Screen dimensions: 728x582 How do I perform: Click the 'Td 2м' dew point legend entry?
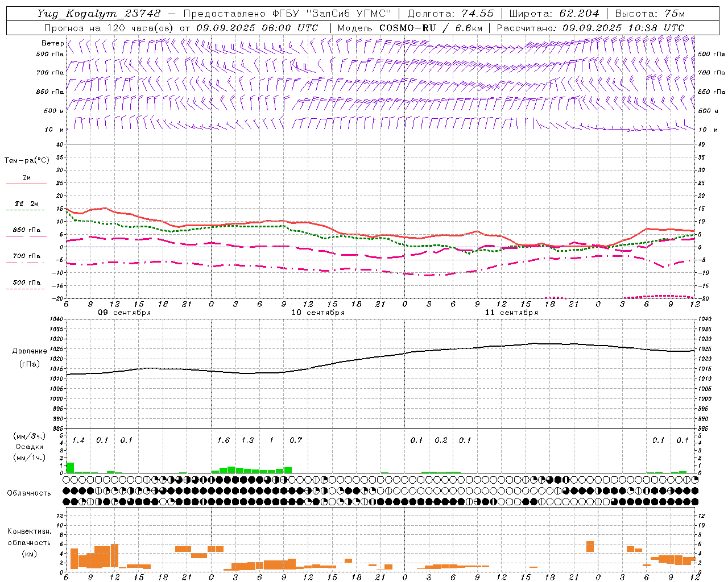(x=27, y=203)
